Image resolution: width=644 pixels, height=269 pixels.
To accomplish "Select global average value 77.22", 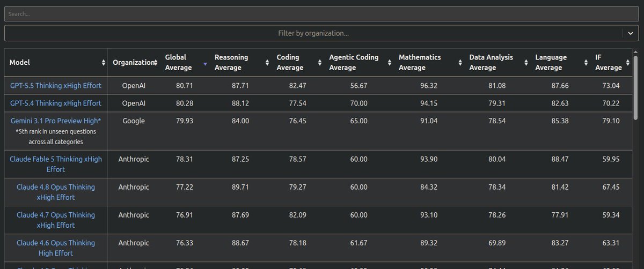I will click(185, 187).
